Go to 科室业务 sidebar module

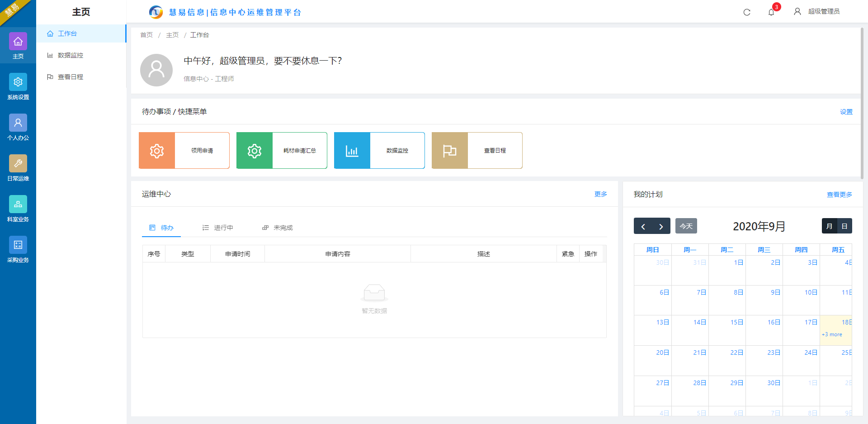18,209
